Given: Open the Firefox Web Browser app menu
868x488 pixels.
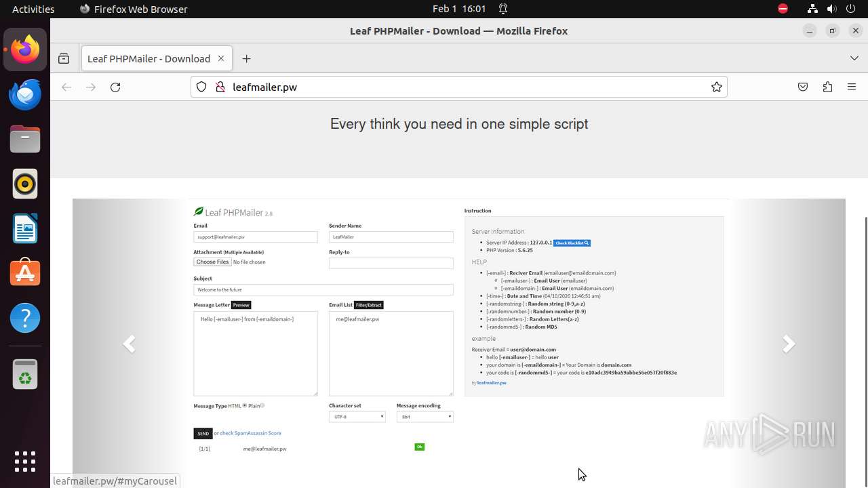Looking at the screenshot, I should (x=134, y=9).
